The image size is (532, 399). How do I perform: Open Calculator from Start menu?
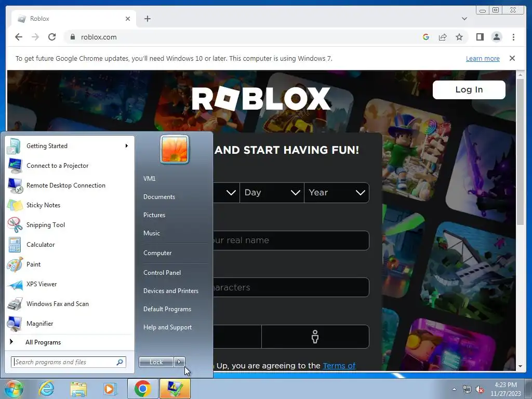click(x=70, y=245)
